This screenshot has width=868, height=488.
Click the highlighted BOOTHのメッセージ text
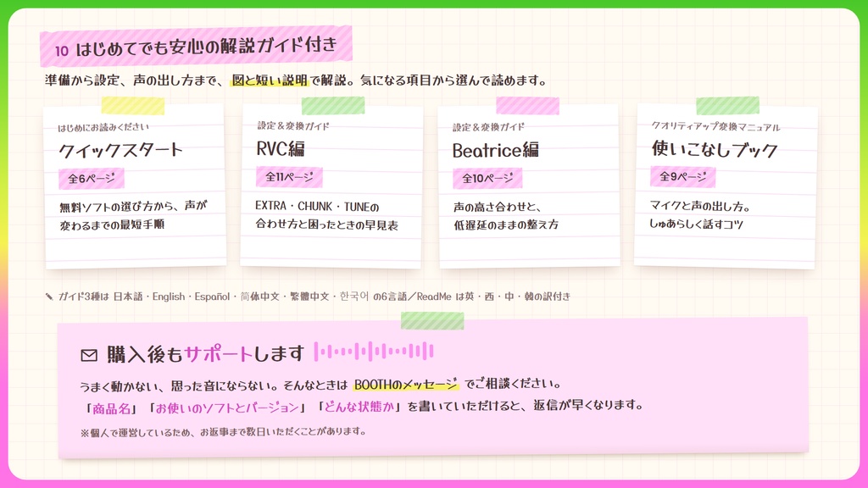point(406,384)
